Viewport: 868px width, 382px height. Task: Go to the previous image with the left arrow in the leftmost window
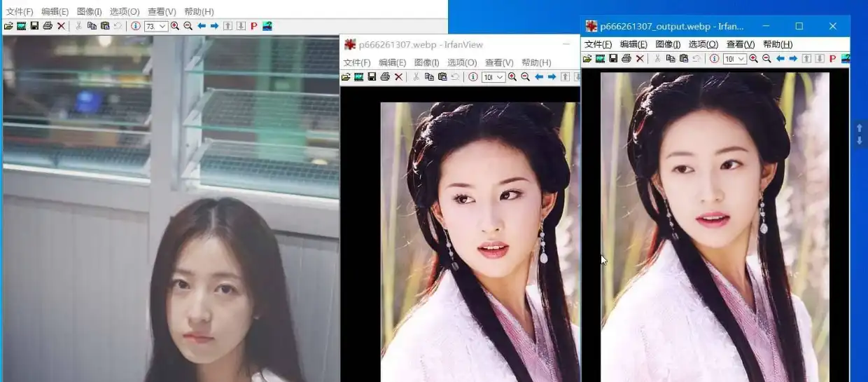tap(202, 26)
